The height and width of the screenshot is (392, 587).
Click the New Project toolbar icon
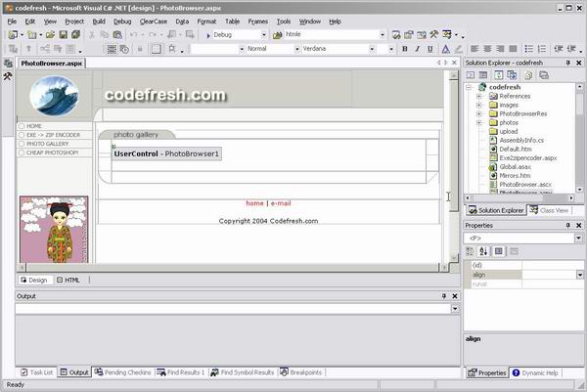pyautogui.click(x=13, y=35)
